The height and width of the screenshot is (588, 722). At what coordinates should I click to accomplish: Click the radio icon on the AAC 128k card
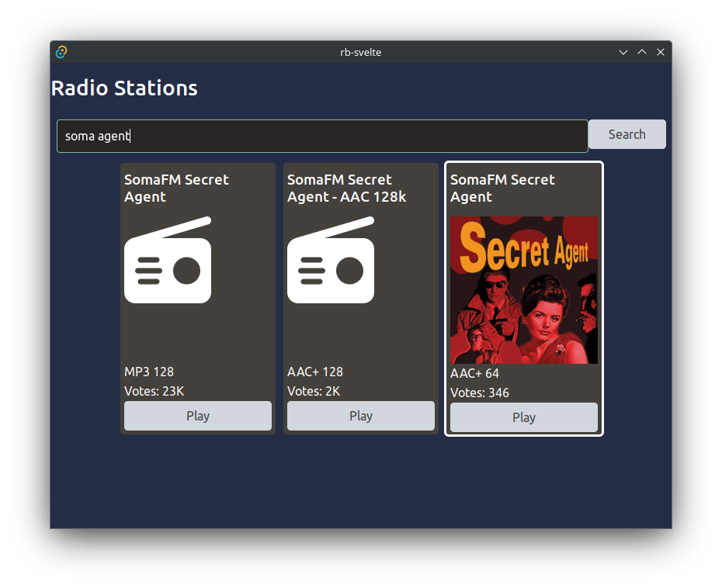[x=331, y=260]
